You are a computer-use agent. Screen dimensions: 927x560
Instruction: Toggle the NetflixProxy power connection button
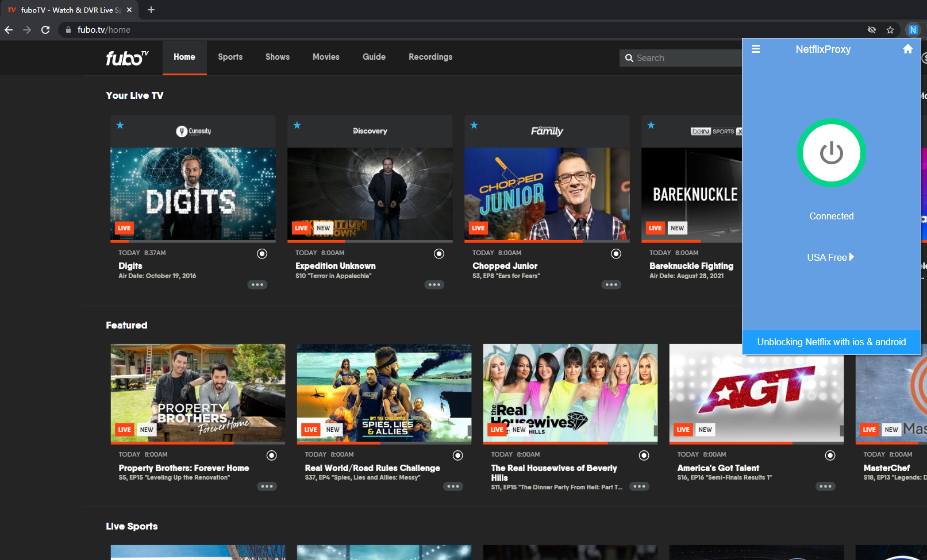click(x=831, y=153)
